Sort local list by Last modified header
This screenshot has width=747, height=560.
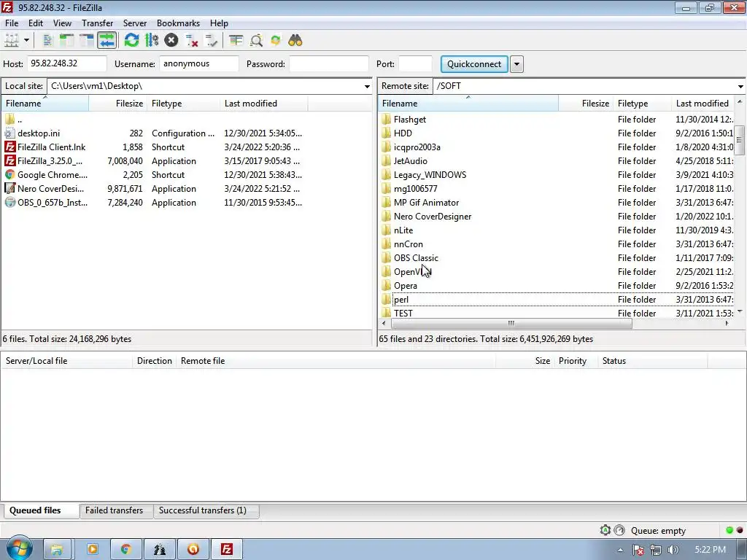(264, 104)
